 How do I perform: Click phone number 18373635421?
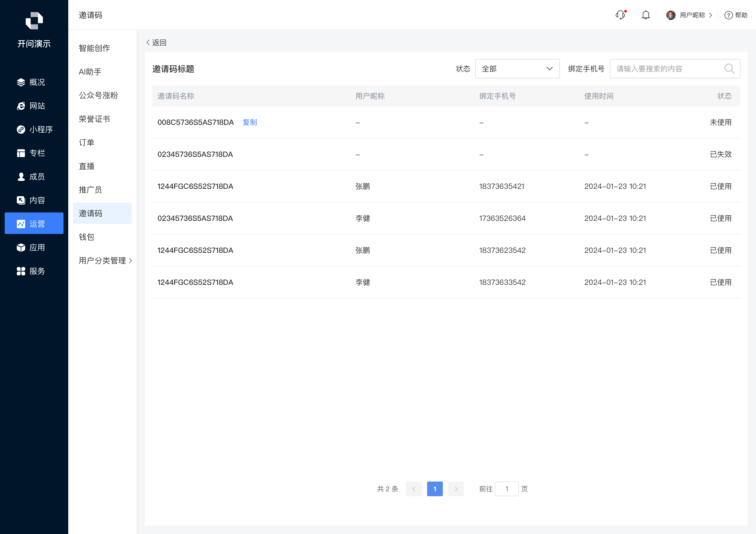tap(502, 186)
